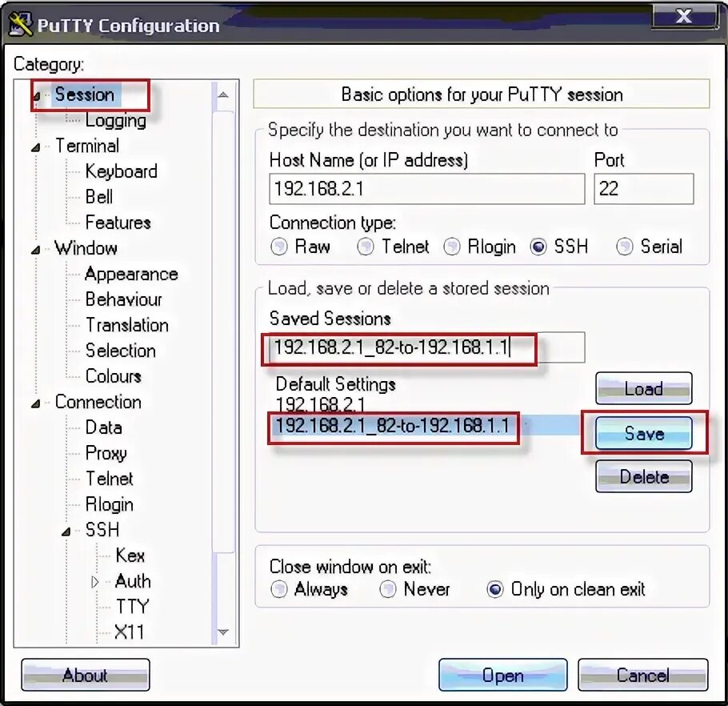Open the Kex category
The image size is (728, 706).
[130, 556]
